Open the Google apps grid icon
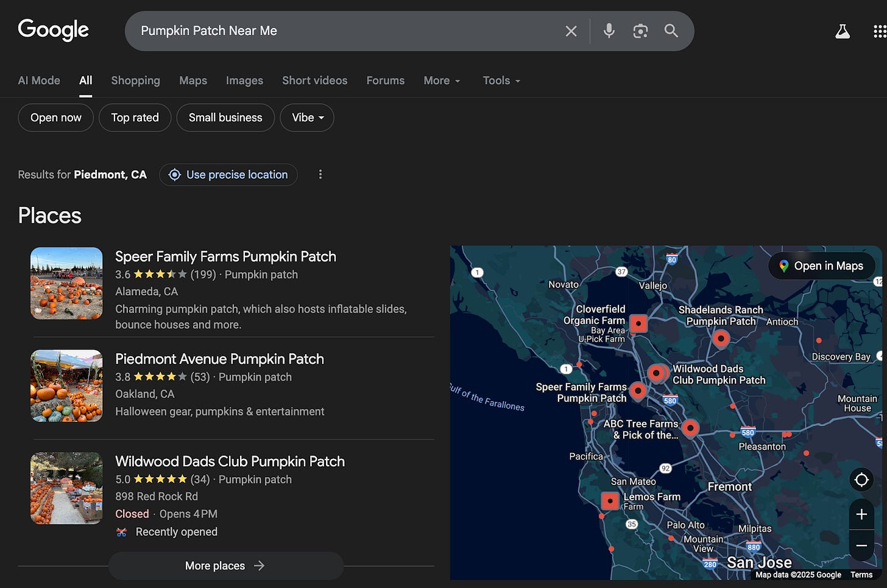 (x=880, y=32)
